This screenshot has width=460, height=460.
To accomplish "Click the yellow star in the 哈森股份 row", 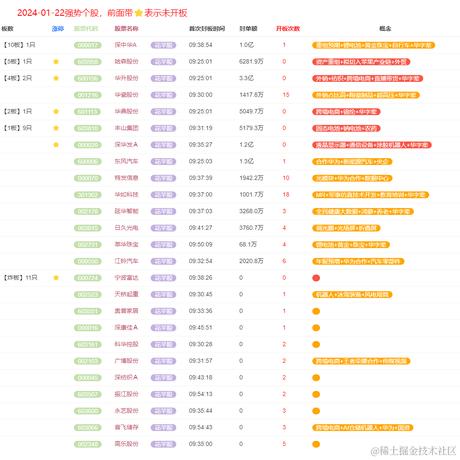I will pos(56,62).
